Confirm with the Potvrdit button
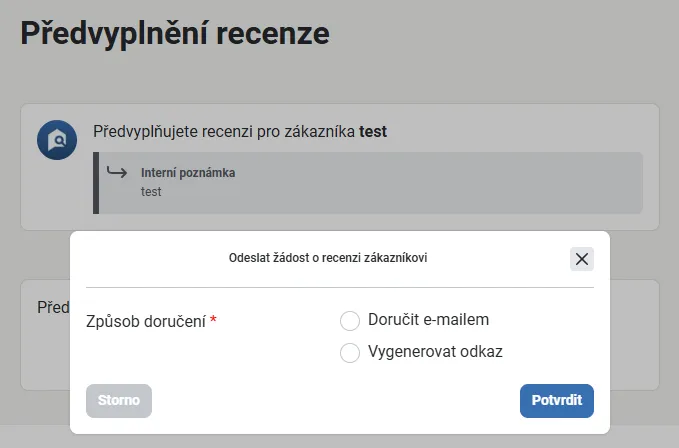This screenshot has height=448, width=679. [x=557, y=401]
